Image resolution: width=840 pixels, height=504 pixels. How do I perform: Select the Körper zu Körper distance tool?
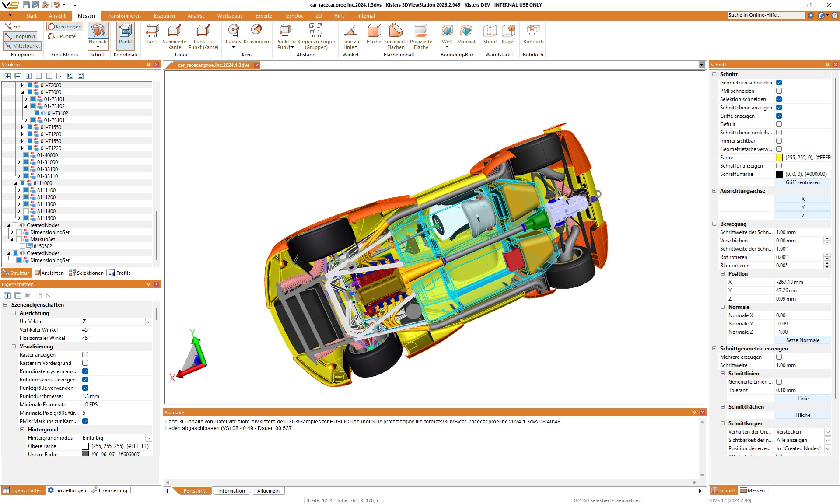tap(316, 37)
